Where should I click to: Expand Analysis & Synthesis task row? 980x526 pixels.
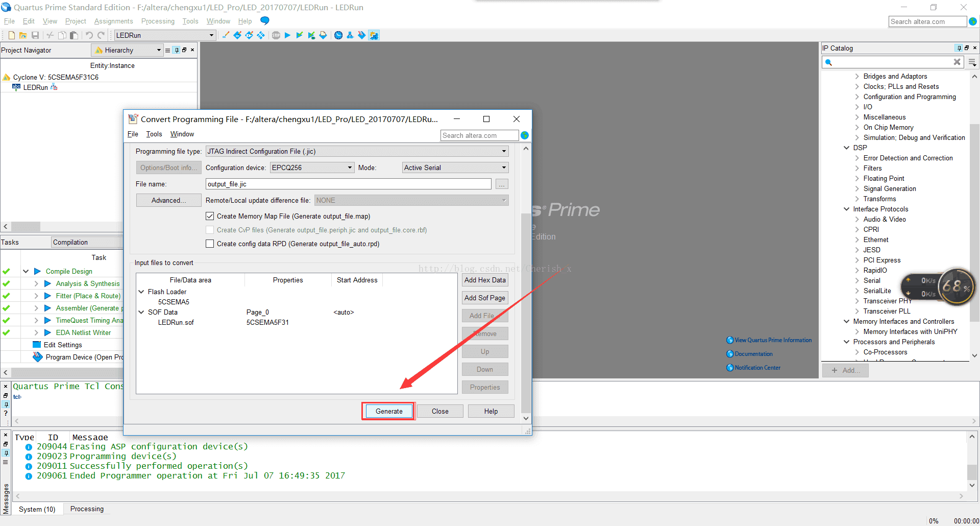(36, 283)
